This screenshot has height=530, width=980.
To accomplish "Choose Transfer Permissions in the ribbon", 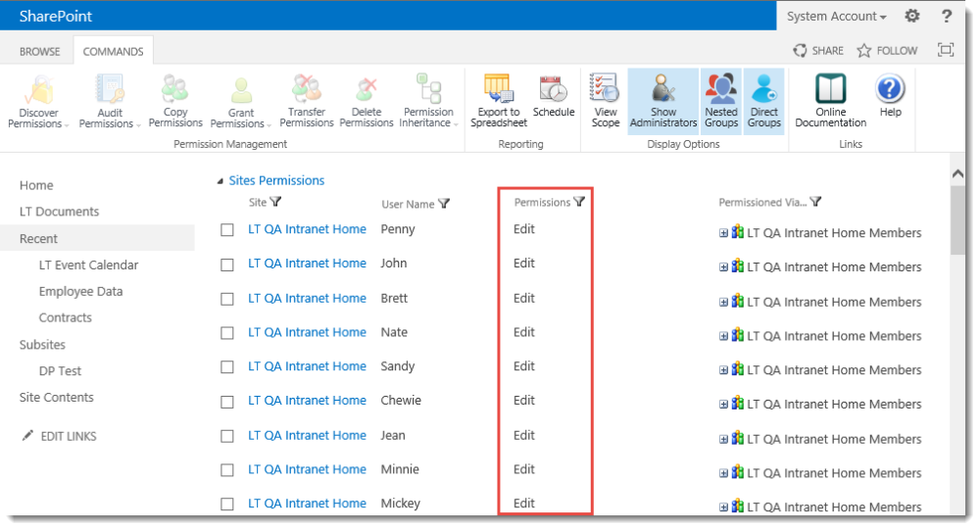I will [x=306, y=101].
